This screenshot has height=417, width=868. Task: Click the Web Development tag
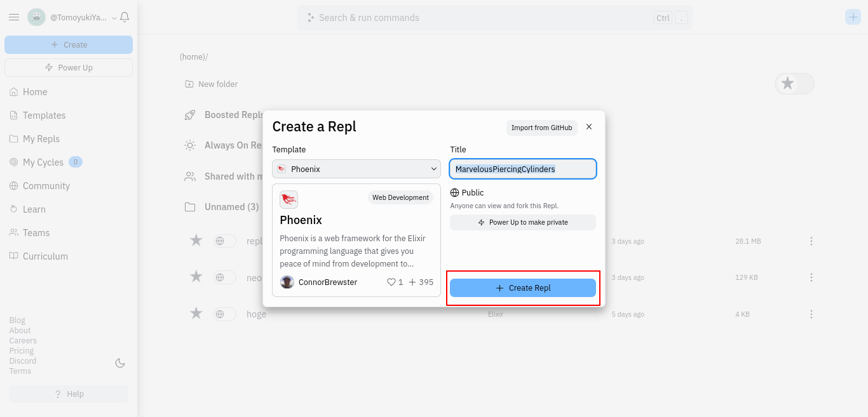(400, 197)
